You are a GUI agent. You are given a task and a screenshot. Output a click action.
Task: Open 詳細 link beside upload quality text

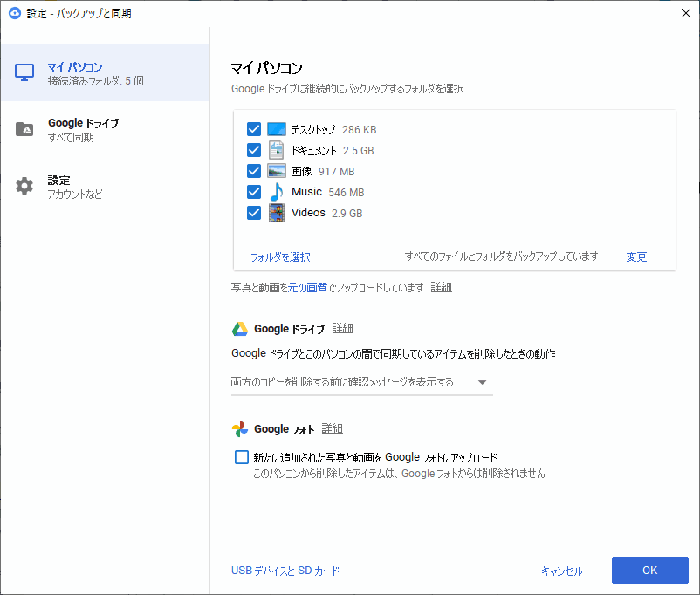click(441, 287)
